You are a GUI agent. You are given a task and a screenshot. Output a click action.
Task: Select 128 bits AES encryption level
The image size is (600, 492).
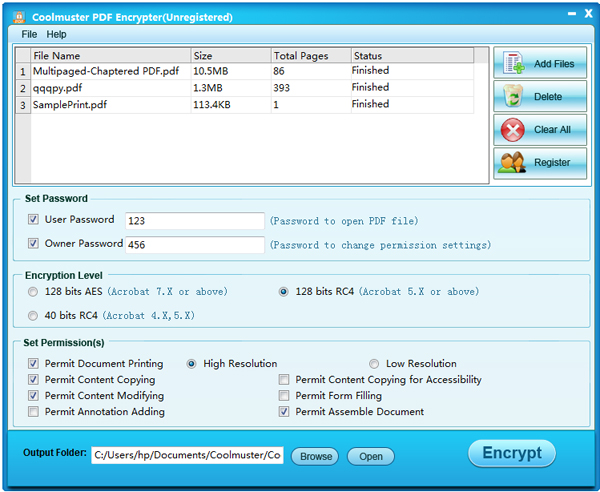point(34,292)
